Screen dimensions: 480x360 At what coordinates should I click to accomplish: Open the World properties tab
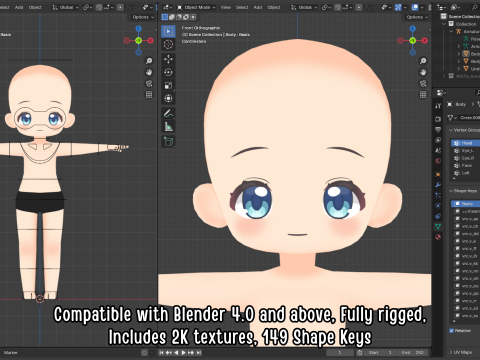point(438,161)
